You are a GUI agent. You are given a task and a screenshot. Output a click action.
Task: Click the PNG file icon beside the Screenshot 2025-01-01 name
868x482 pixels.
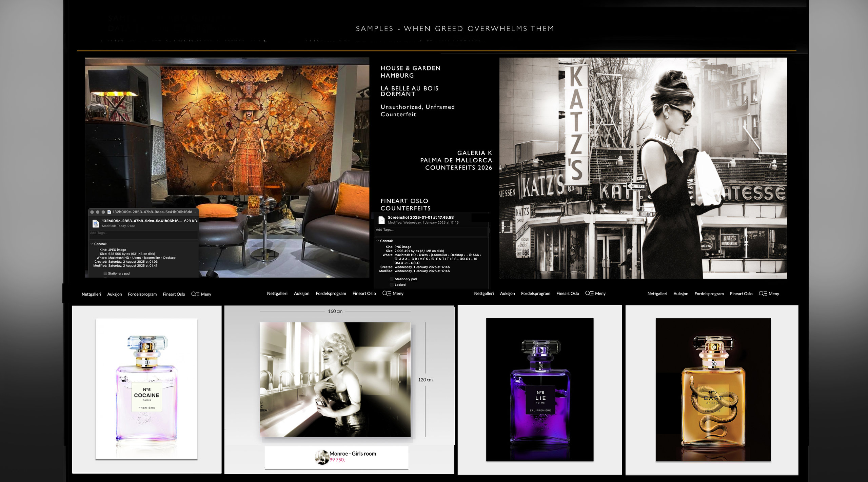click(x=381, y=220)
